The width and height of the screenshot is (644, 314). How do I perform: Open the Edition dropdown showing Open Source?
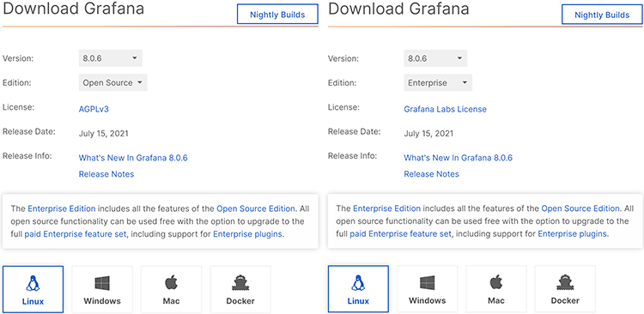(x=113, y=82)
